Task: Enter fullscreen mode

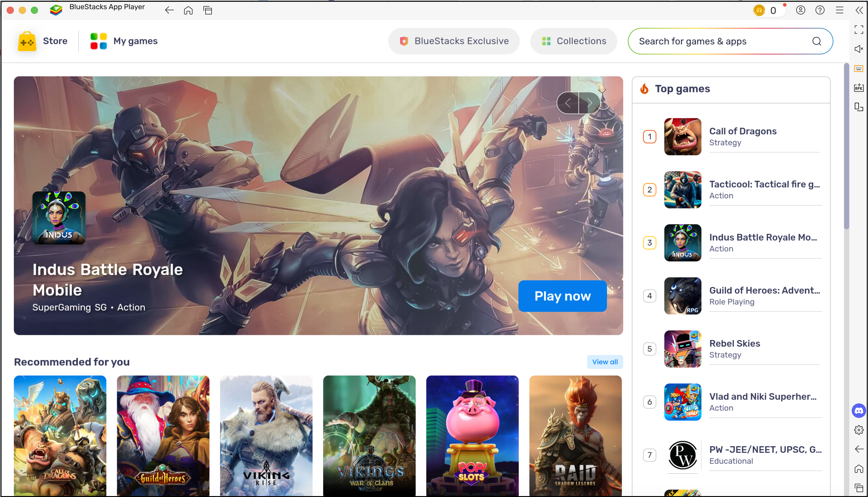Action: (x=859, y=30)
